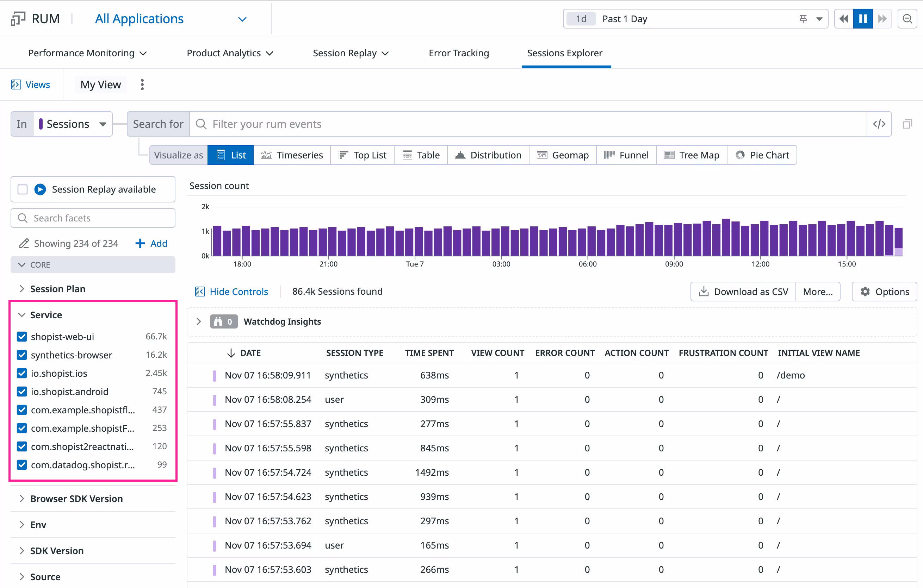Click the tallest session count bar
Image resolution: width=923 pixels, height=588 pixels.
tap(726, 238)
